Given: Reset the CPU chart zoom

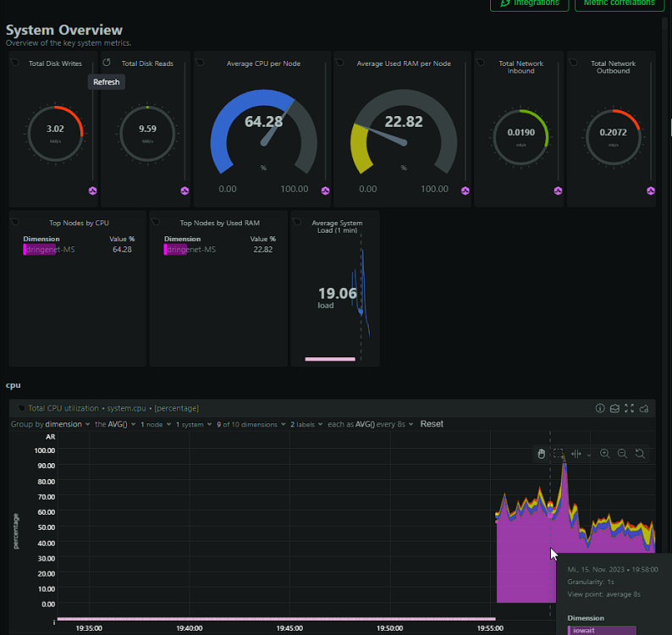Looking at the screenshot, I should point(640,454).
